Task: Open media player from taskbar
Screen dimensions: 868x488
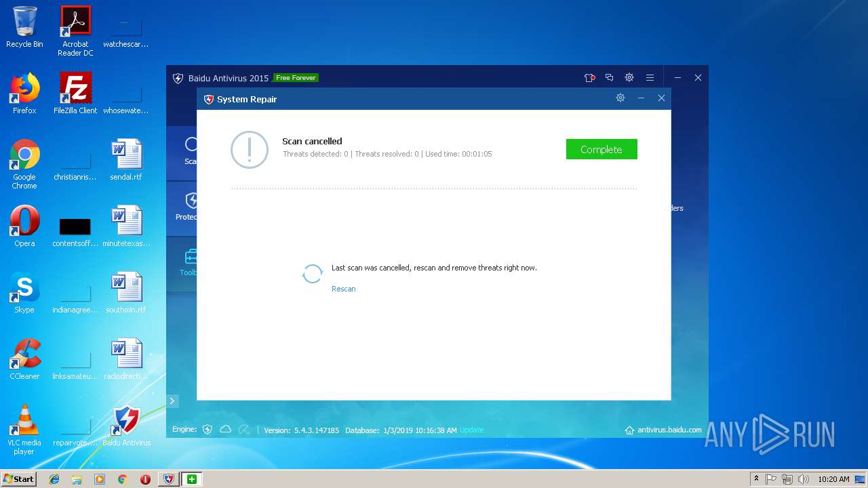Action: (100, 479)
